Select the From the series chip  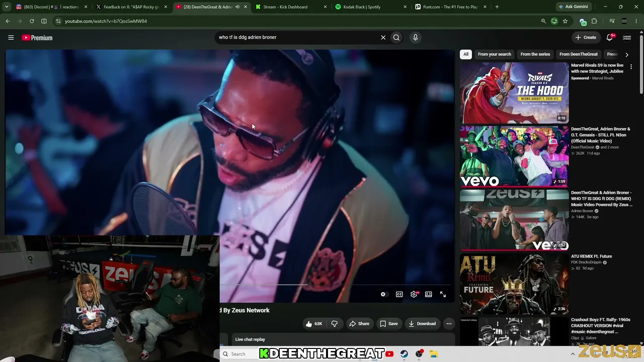[x=535, y=54]
